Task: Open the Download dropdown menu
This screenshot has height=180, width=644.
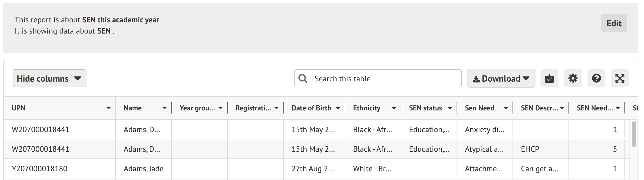Action: pos(501,79)
